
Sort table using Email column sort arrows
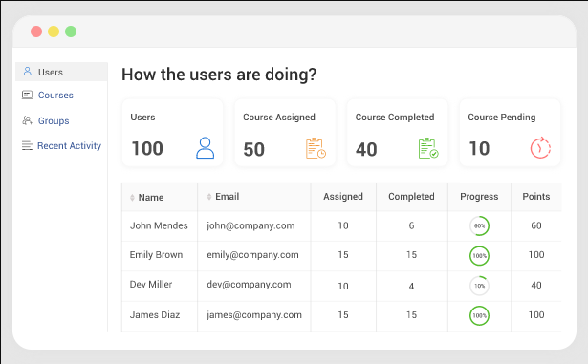209,197
